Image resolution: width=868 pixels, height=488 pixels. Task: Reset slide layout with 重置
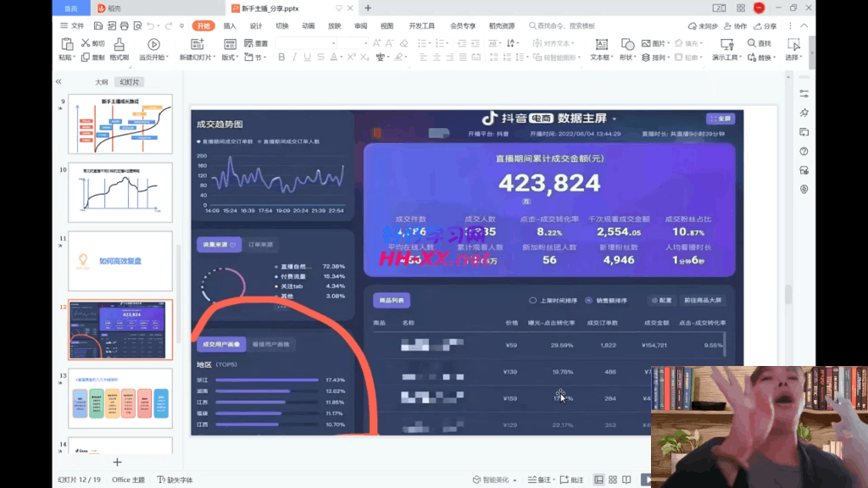click(256, 43)
